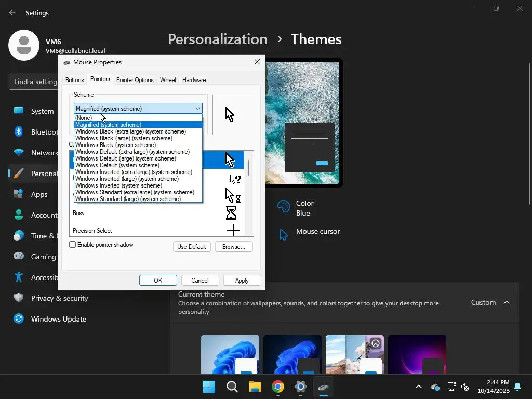This screenshot has height=399, width=532.
Task: Open the Apps settings category
Action: [x=34, y=194]
